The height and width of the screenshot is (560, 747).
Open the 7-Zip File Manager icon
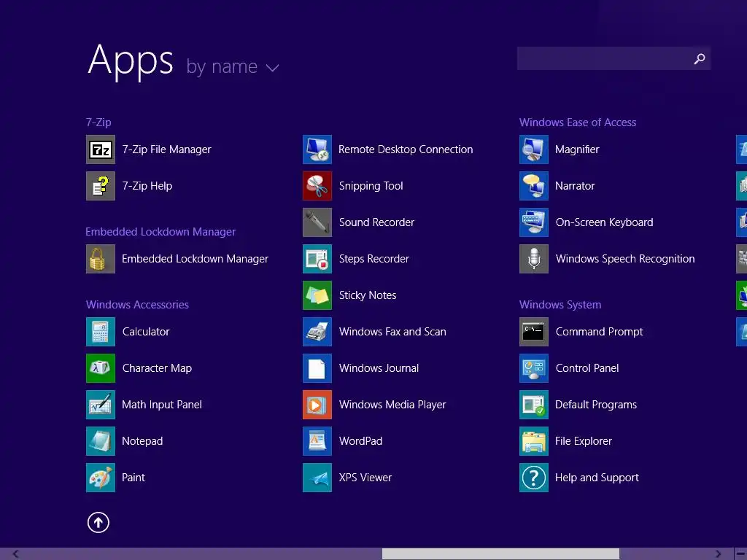click(101, 149)
